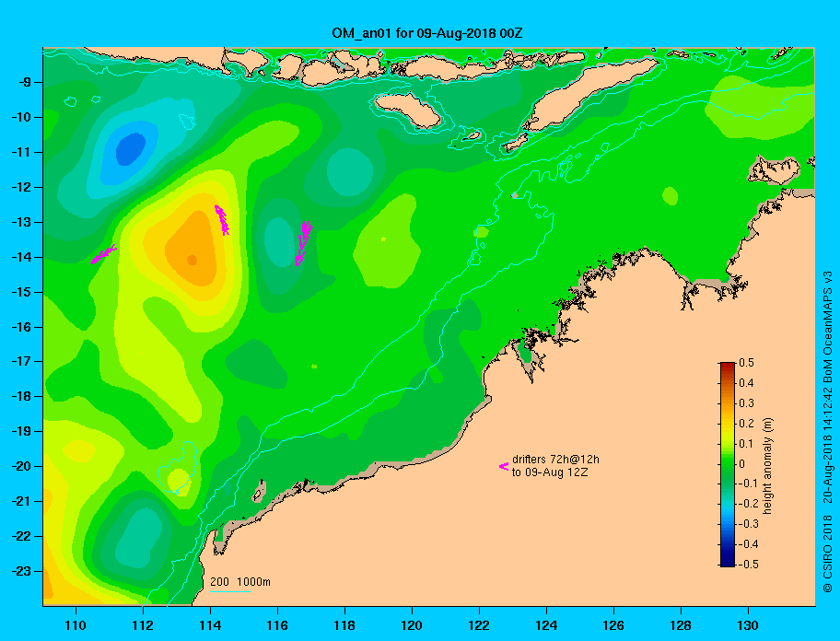Click the latitude axis label "-21"

(x=22, y=502)
